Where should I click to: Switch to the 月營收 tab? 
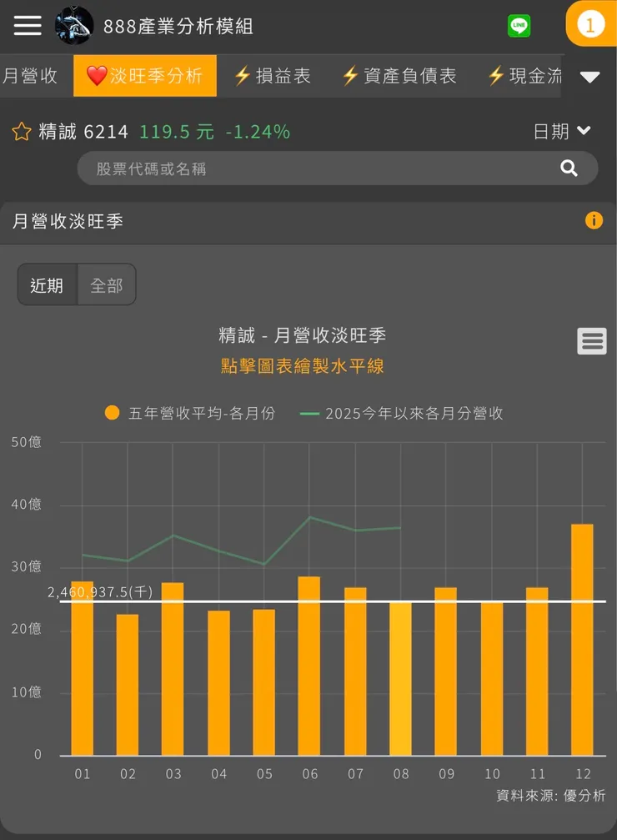point(30,76)
